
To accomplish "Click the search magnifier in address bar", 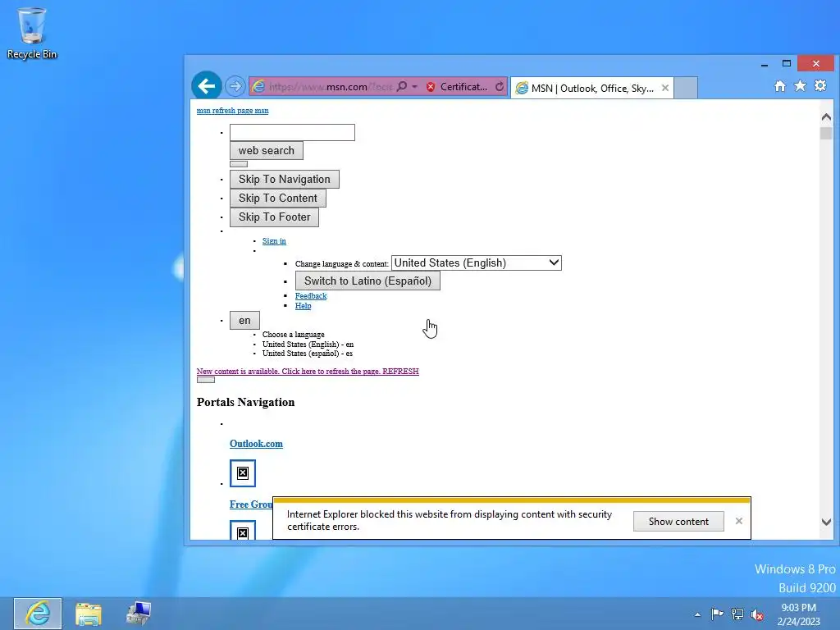I will 402,86.
